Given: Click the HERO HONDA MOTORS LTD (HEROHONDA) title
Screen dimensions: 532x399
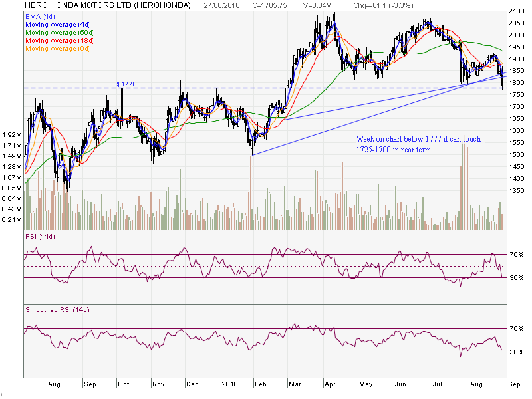Looking at the screenshot, I should pos(108,5).
